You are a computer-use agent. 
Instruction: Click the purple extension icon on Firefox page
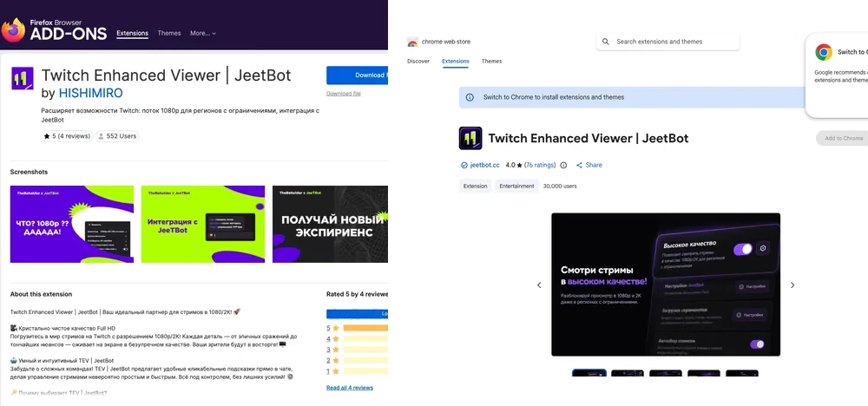tap(23, 79)
